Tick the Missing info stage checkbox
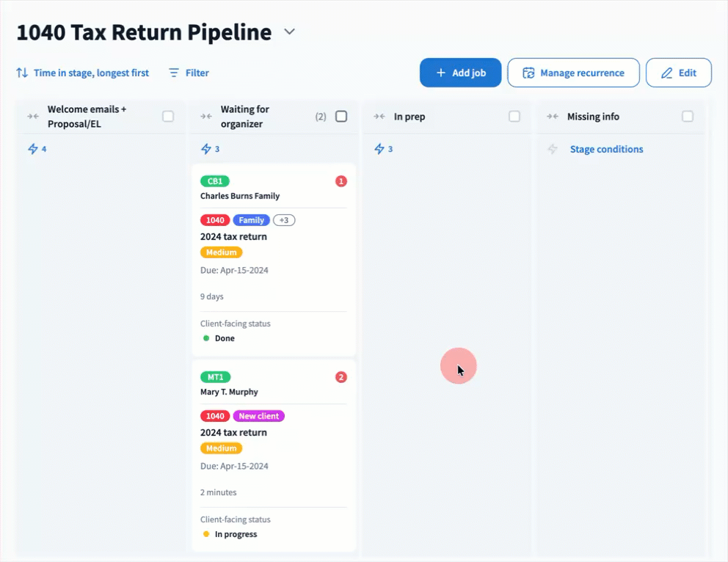728x562 pixels. tap(688, 117)
